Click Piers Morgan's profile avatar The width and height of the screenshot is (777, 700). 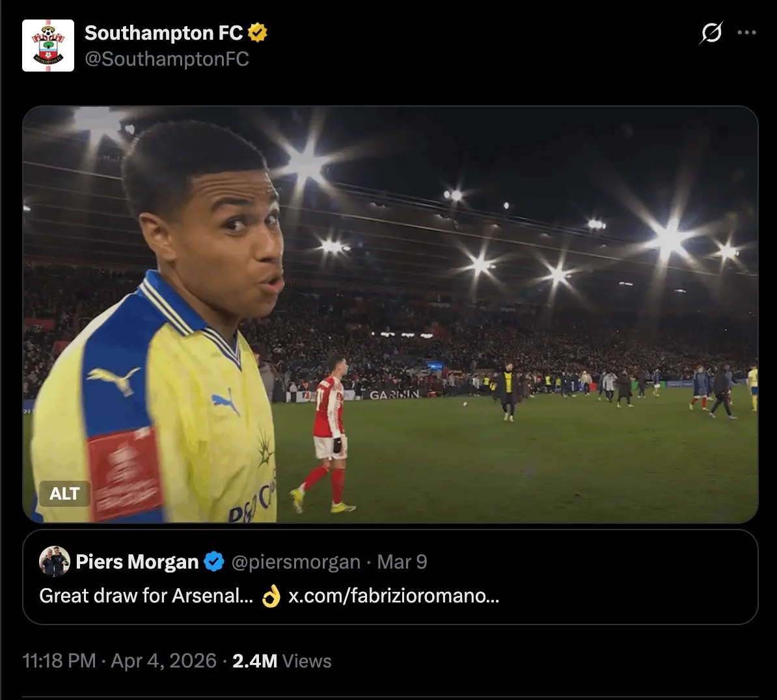55,561
